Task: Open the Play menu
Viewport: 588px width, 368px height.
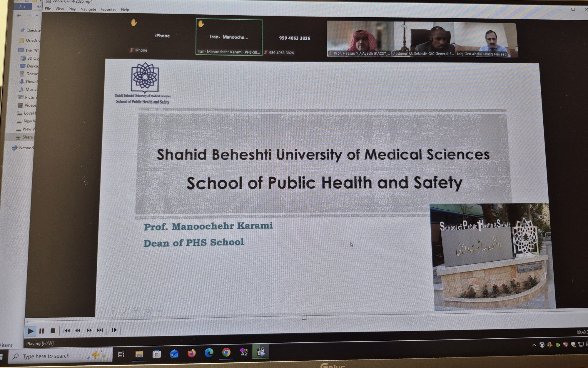Action: point(72,9)
